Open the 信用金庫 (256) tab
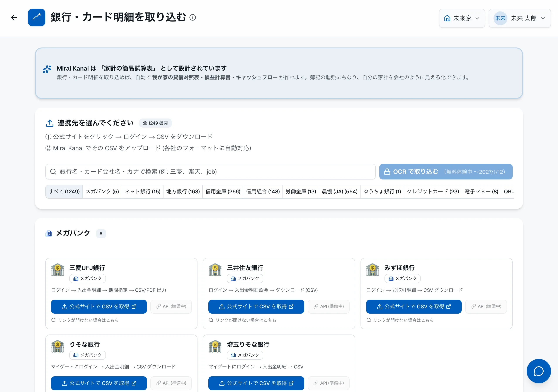The image size is (558, 392). point(223,192)
